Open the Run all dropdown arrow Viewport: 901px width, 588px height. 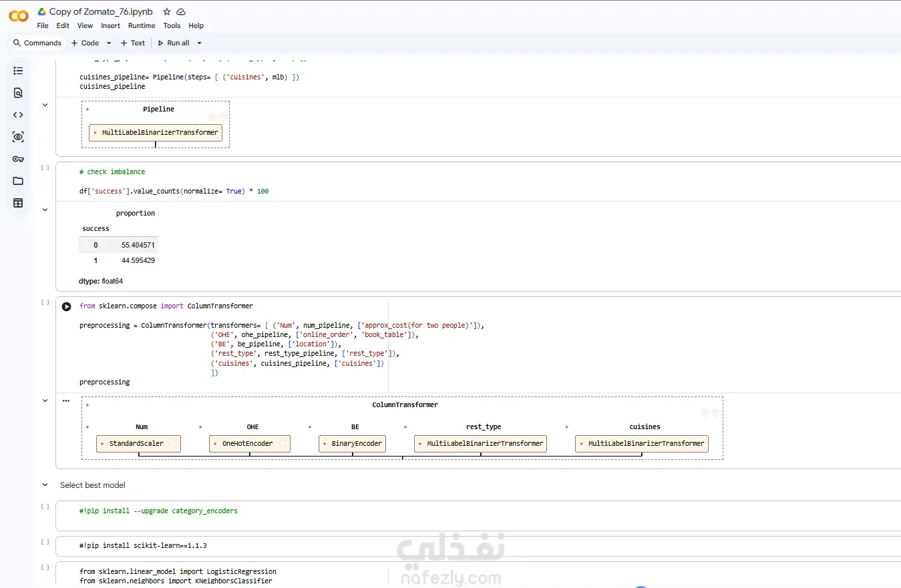pos(199,43)
